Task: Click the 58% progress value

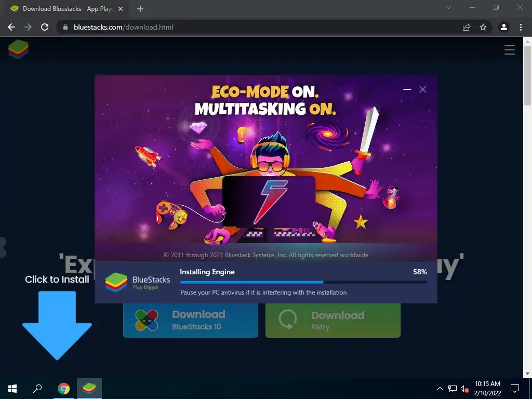Action: pos(420,272)
